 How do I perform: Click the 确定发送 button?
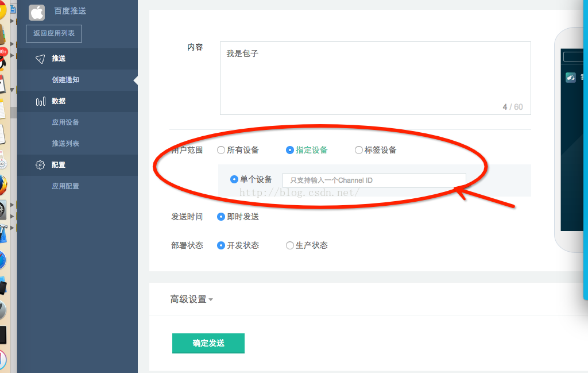tap(208, 343)
